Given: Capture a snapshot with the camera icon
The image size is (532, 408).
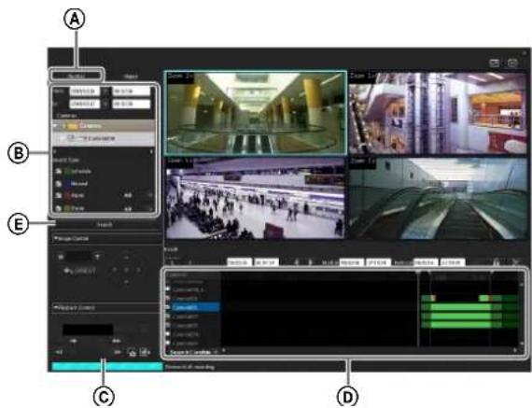Looking at the screenshot, I should coord(133,353).
